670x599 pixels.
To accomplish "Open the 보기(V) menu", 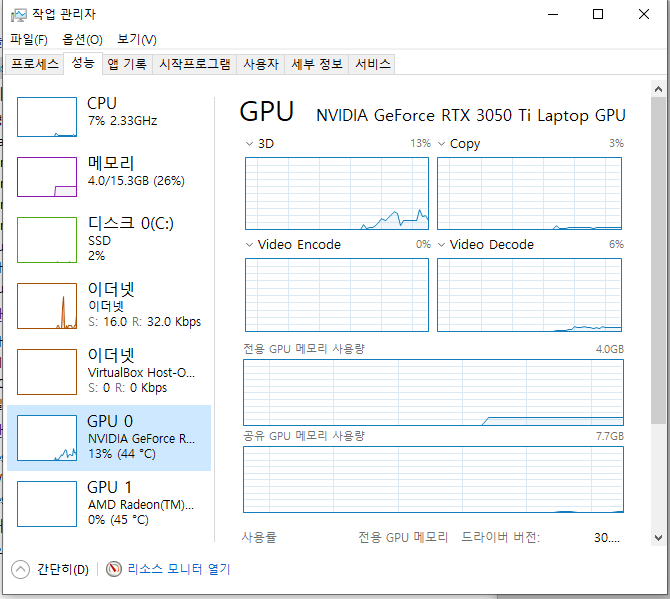I will (137, 40).
